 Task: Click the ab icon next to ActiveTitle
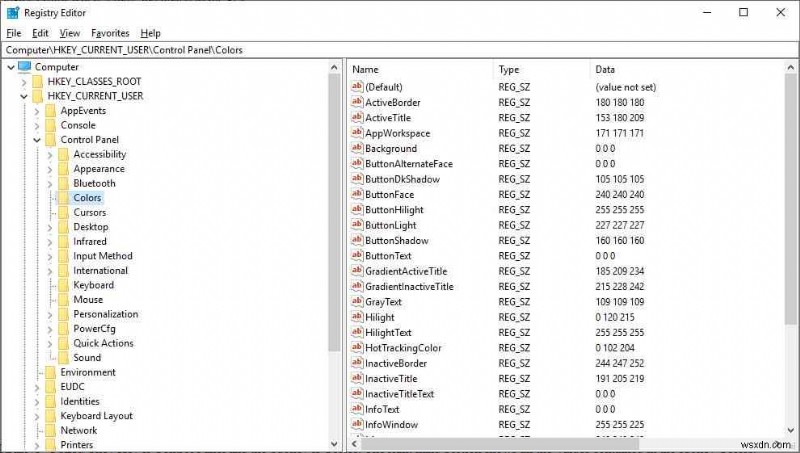[x=357, y=117]
